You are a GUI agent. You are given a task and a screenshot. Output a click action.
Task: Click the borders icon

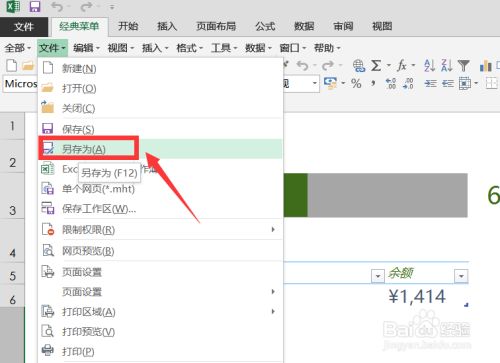[465, 83]
